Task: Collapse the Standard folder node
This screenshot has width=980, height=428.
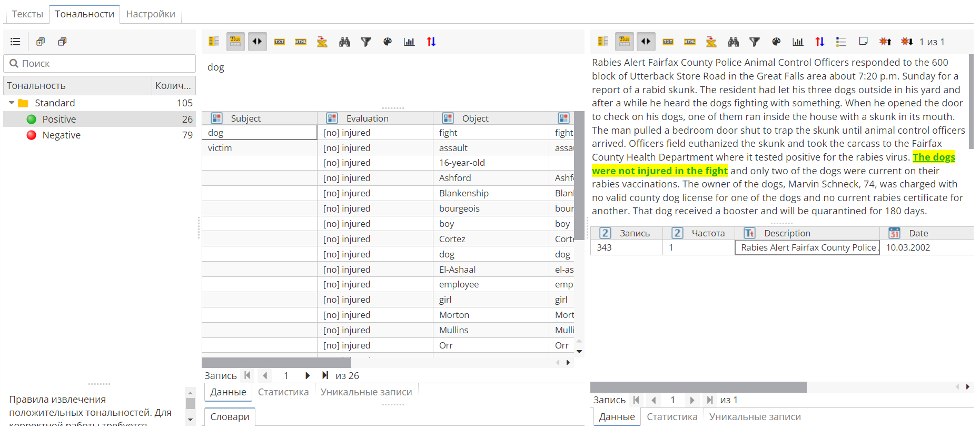Action: 12,103
